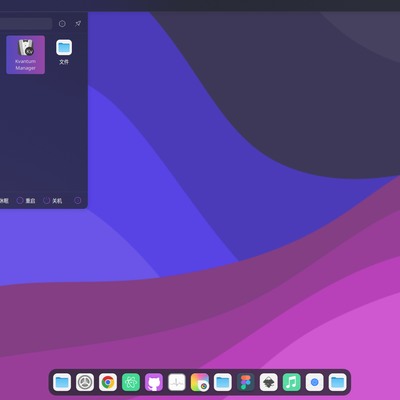Open the green music player icon
Viewport: 400px width, 400px height.
pos(292,382)
